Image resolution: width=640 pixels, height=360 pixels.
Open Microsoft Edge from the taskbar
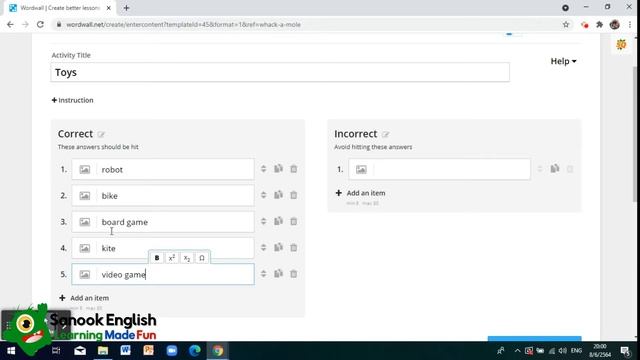pyautogui.click(x=195, y=350)
